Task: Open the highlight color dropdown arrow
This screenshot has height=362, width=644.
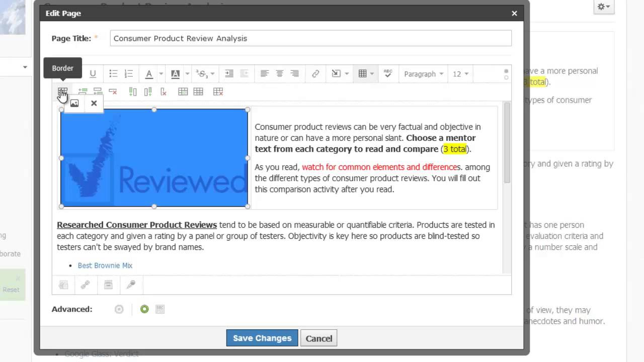Action: click(x=187, y=74)
